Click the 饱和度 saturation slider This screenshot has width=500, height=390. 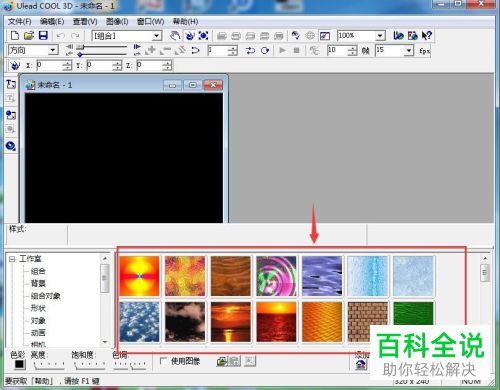[x=90, y=365]
